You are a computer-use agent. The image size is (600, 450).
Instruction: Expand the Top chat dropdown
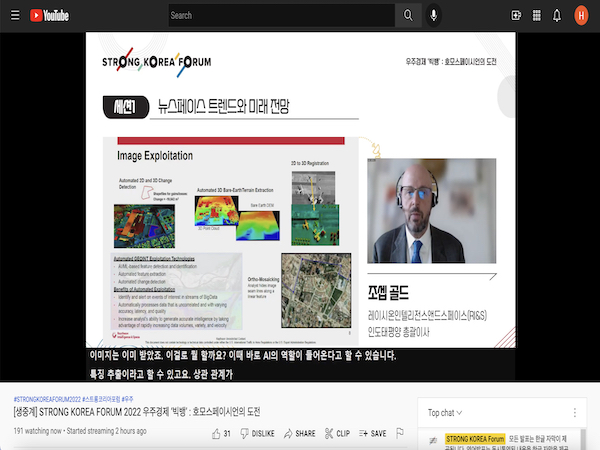(x=445, y=412)
